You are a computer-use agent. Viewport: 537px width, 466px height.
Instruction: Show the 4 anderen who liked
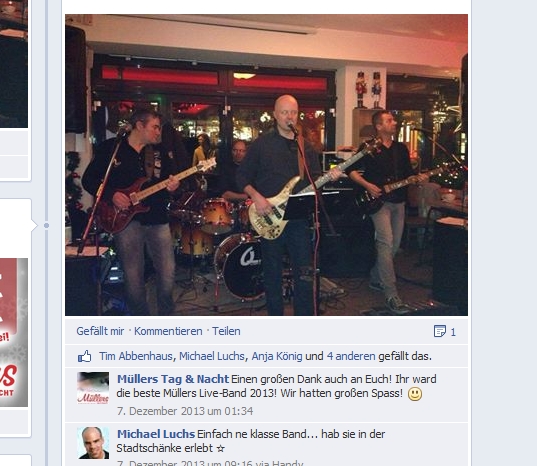coord(351,356)
